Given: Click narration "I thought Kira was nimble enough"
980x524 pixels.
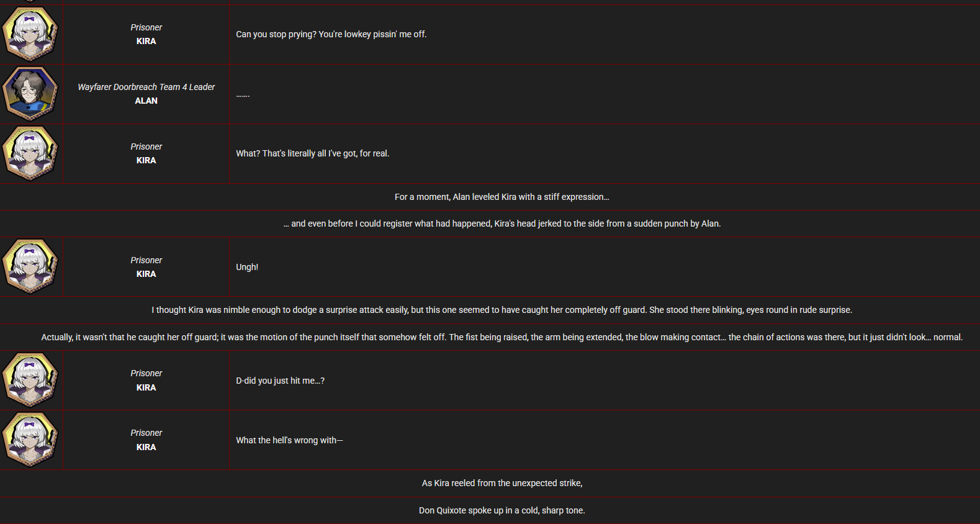Looking at the screenshot, I should [x=501, y=310].
